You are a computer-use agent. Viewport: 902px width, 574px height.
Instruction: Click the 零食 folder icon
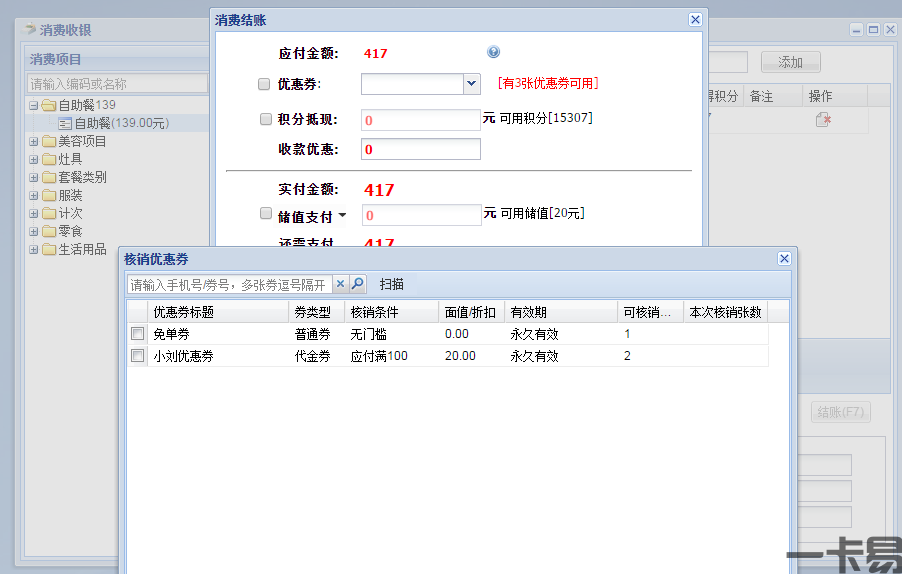[49, 231]
